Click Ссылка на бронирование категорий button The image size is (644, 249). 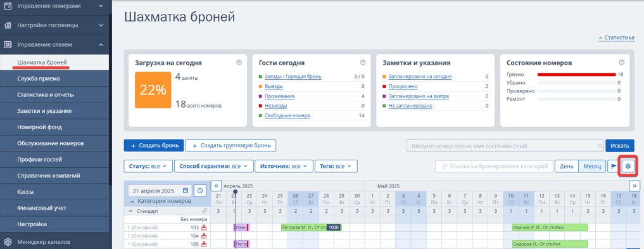click(494, 167)
